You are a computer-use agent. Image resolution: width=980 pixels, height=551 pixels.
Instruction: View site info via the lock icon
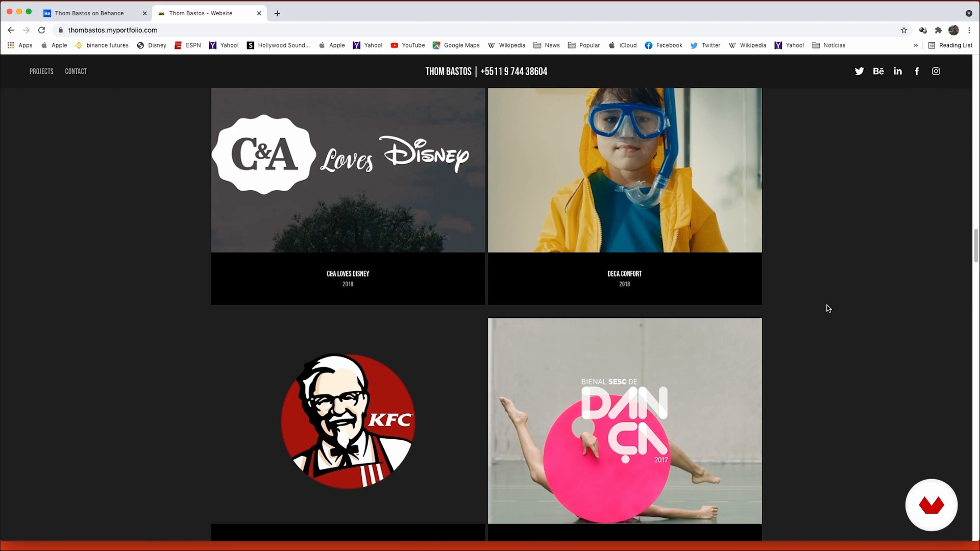61,30
